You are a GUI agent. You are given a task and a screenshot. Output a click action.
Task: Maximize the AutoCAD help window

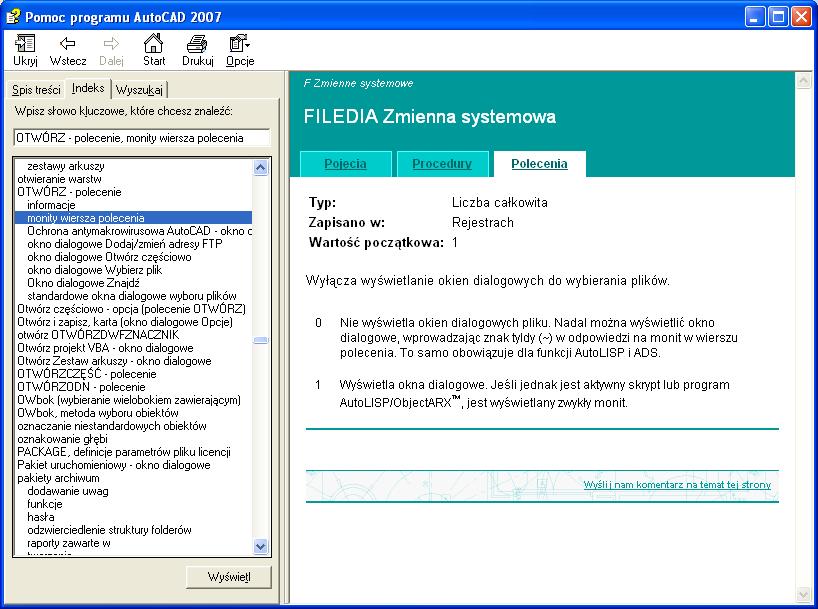[x=778, y=17]
